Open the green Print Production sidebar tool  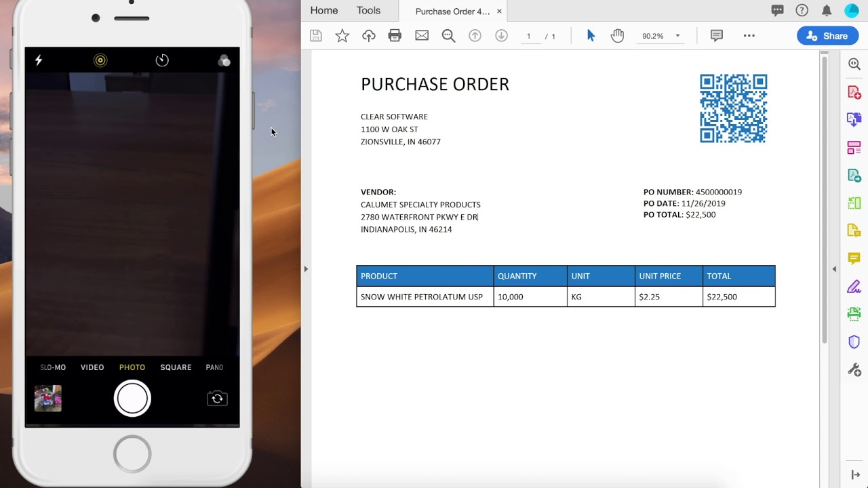[854, 314]
